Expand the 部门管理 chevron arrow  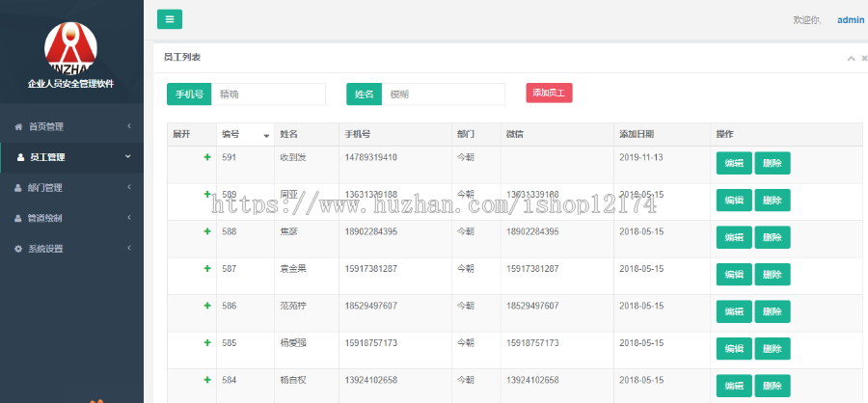click(128, 187)
